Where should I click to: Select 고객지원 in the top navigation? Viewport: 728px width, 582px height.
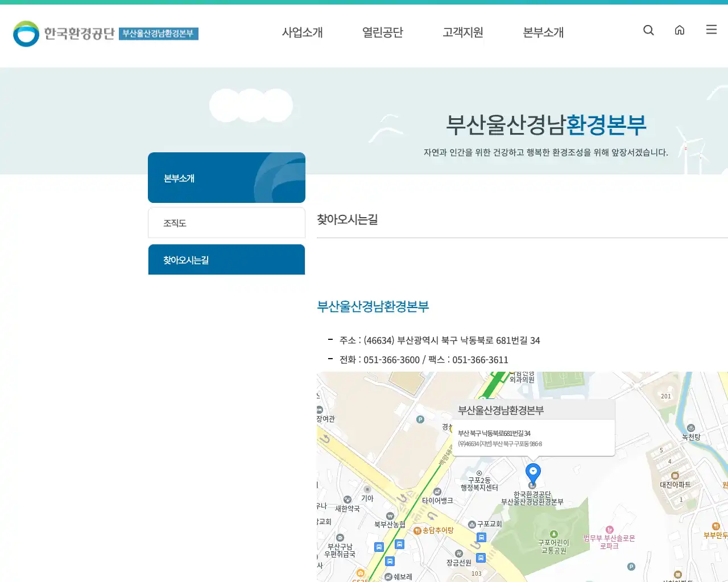(x=463, y=33)
